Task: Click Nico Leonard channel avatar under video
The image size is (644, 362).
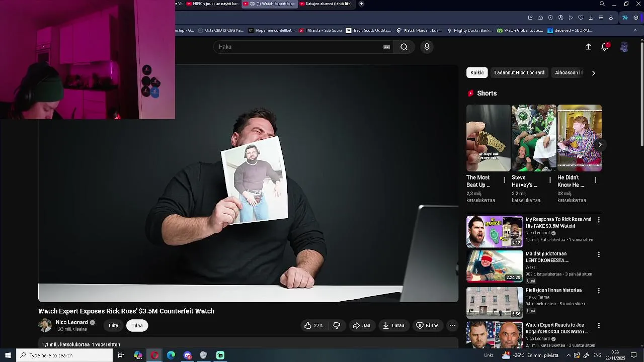Action: tap(45, 325)
